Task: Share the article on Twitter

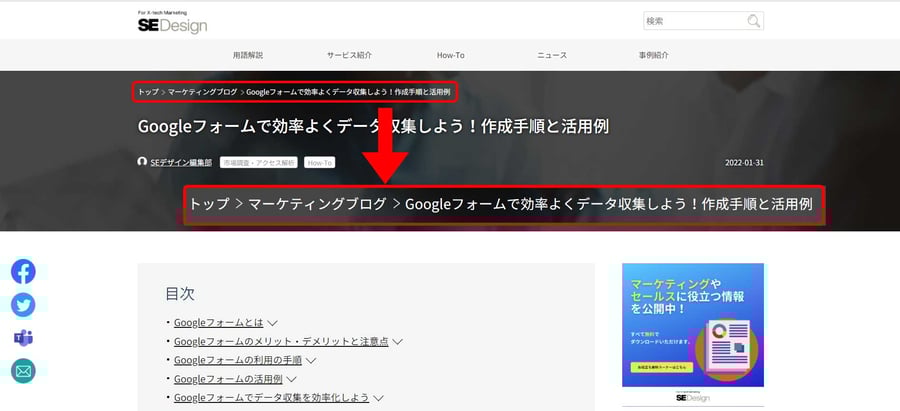Action: click(x=23, y=304)
